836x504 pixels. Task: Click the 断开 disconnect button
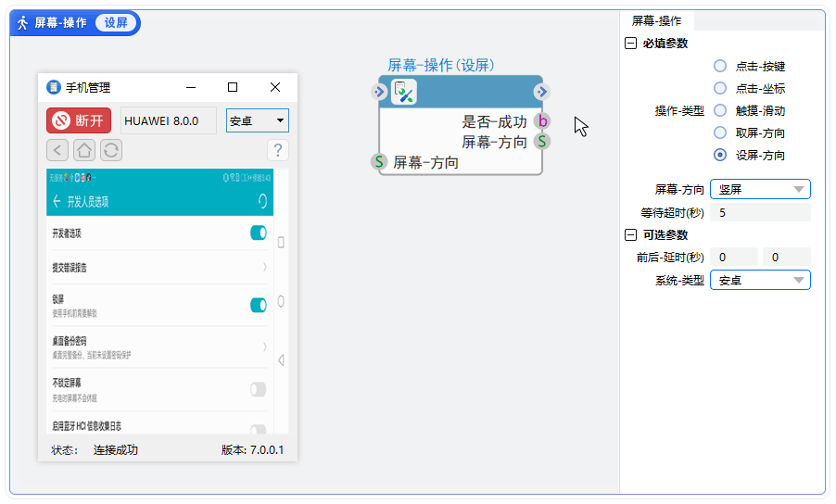click(x=80, y=120)
